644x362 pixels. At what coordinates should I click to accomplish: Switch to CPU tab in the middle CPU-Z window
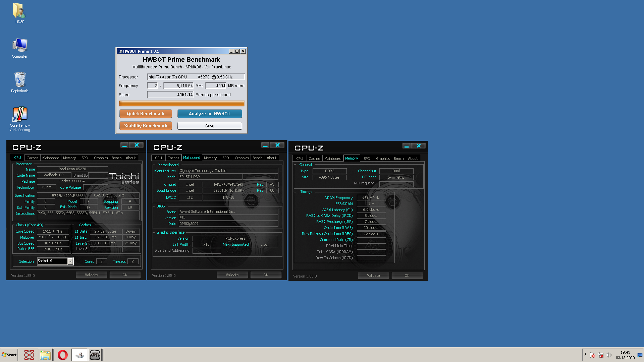pyautogui.click(x=159, y=158)
